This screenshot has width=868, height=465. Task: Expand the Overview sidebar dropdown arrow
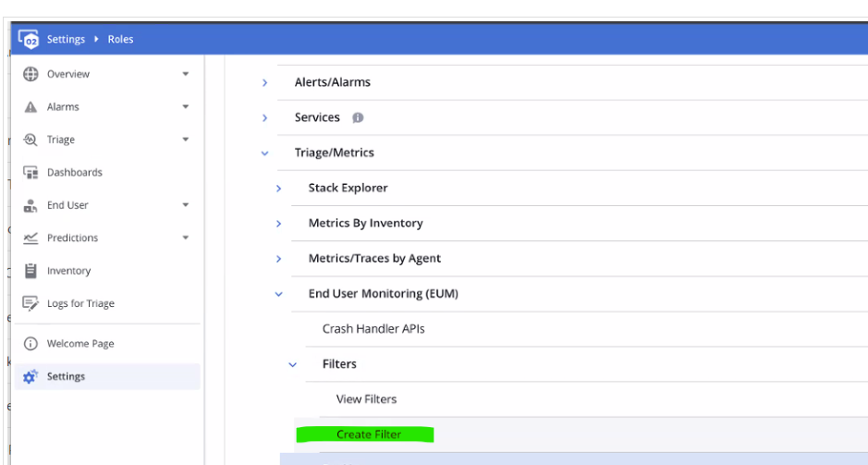pos(186,74)
